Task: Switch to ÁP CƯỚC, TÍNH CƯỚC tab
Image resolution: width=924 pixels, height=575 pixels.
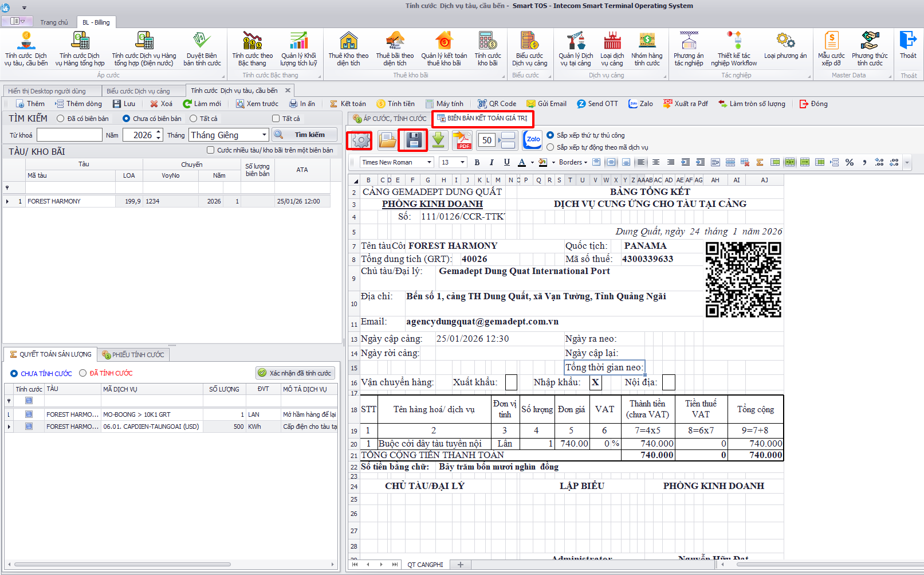Action: [x=390, y=119]
